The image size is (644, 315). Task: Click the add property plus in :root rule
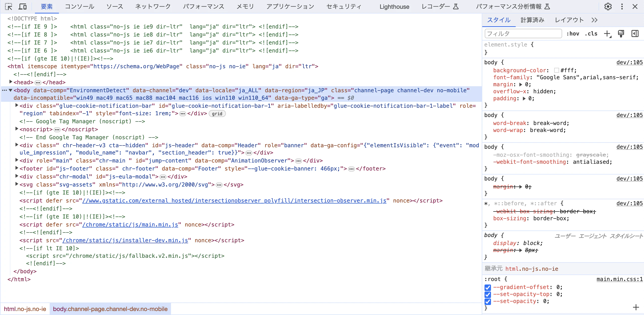[636, 307]
